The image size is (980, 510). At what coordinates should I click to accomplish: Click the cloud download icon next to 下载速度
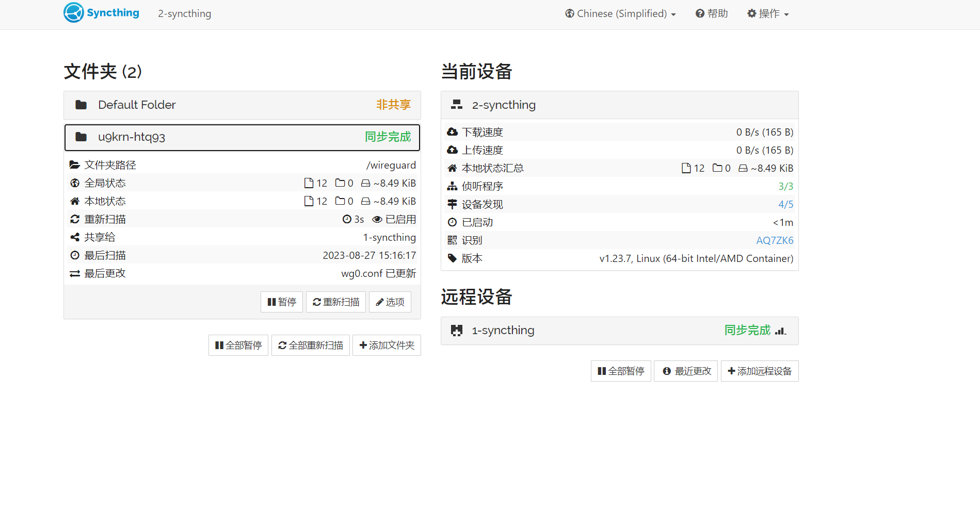click(453, 132)
